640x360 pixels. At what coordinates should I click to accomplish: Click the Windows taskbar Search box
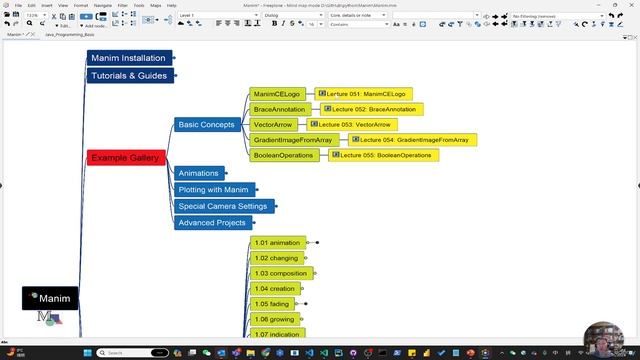pyautogui.click(x=132, y=353)
